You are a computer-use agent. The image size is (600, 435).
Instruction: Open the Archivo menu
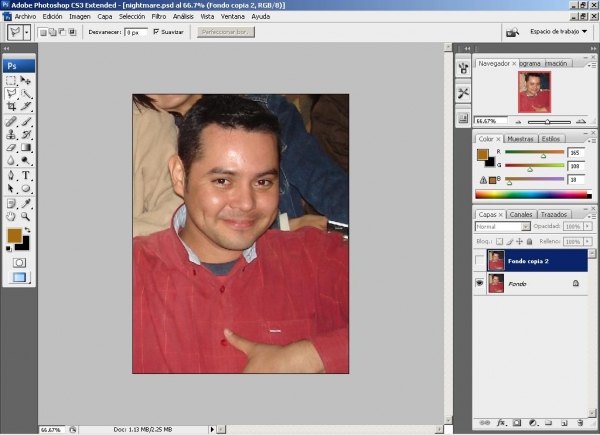coord(25,16)
